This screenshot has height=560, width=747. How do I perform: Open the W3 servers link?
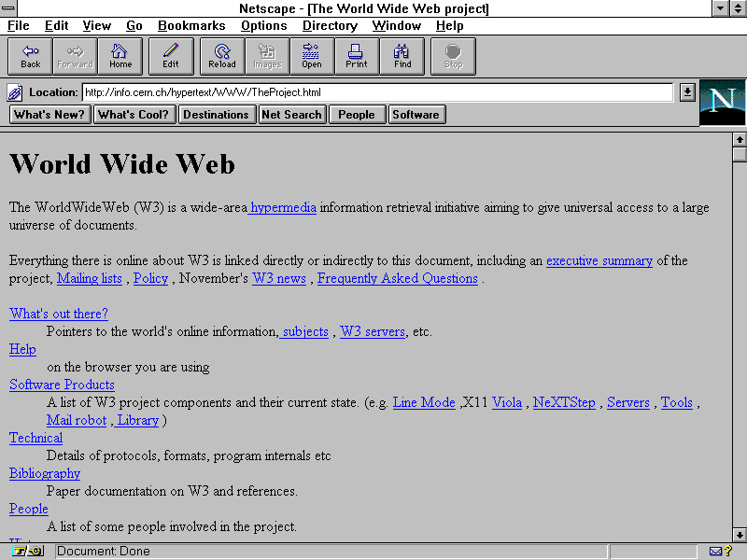pos(373,332)
